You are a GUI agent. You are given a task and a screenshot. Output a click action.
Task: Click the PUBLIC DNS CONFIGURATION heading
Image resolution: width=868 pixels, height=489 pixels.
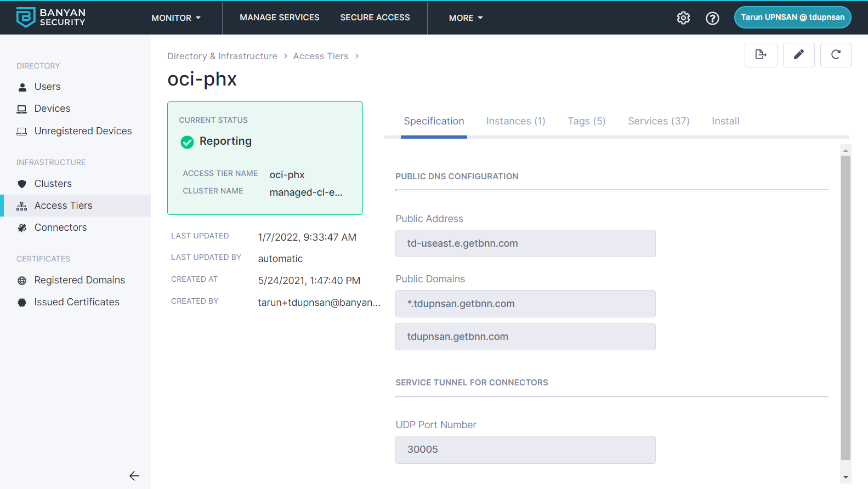(x=457, y=177)
